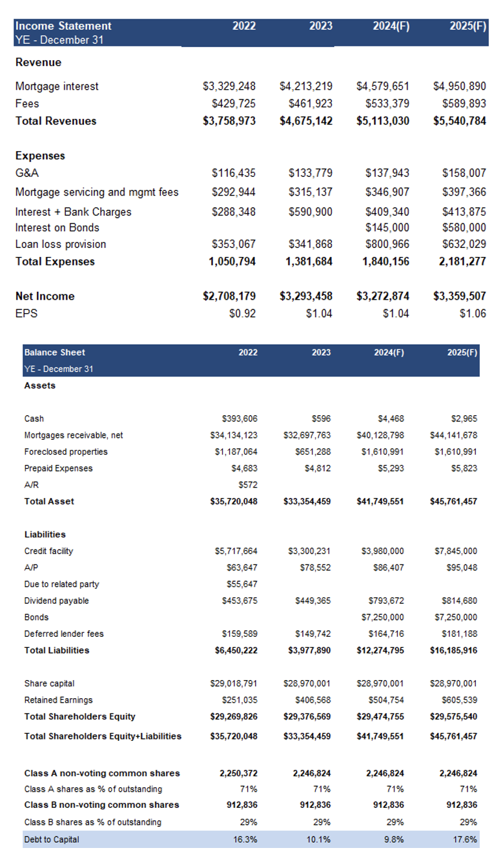
Task: Select 2022 A/R value $572
Action: [247, 486]
